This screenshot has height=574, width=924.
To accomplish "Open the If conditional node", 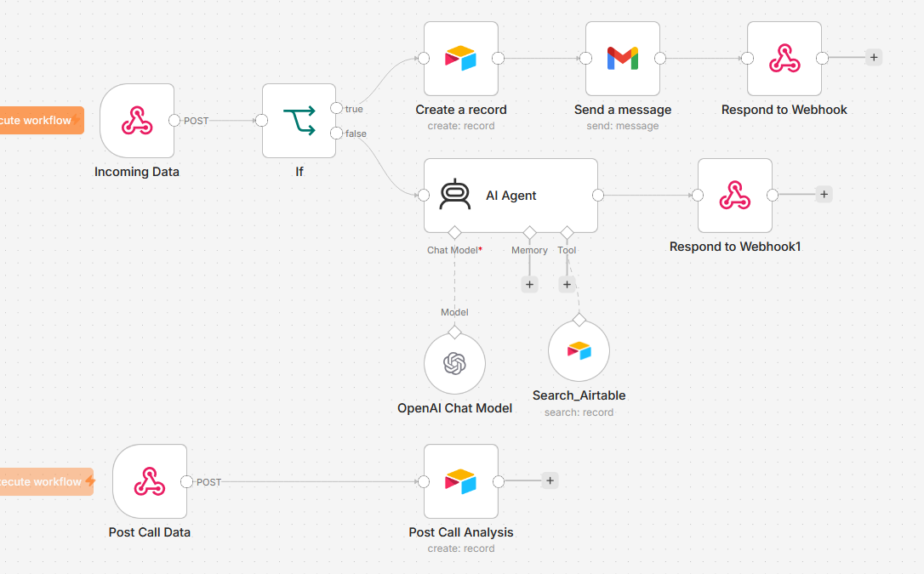I will click(x=299, y=121).
